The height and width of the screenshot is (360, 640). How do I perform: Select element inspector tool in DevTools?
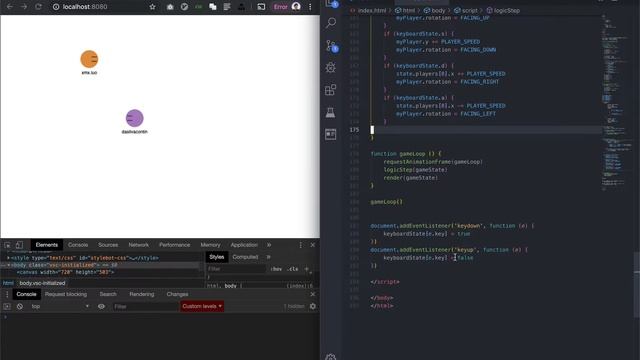click(x=7, y=245)
